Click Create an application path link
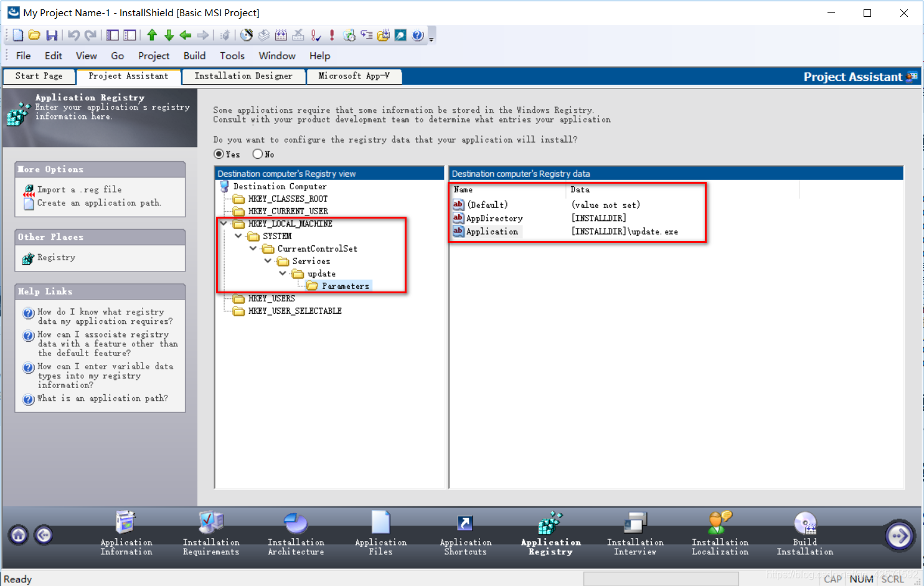This screenshot has height=586, width=924. 98,203
